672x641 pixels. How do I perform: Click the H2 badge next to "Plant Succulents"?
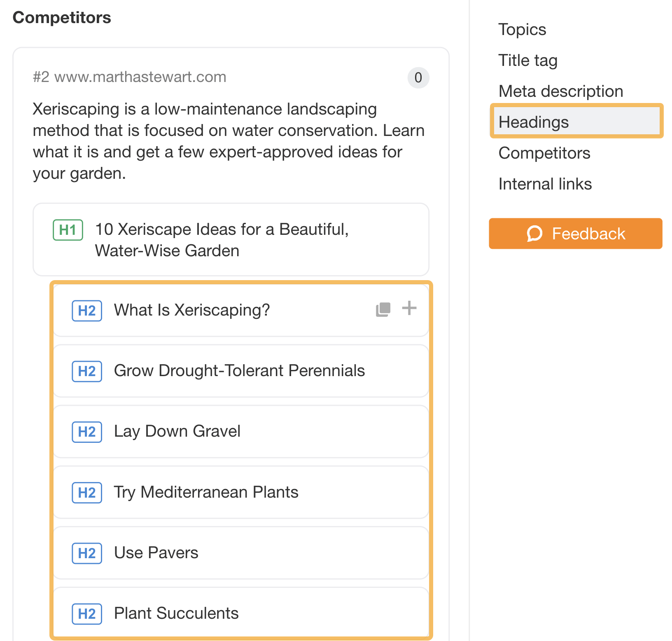click(87, 613)
